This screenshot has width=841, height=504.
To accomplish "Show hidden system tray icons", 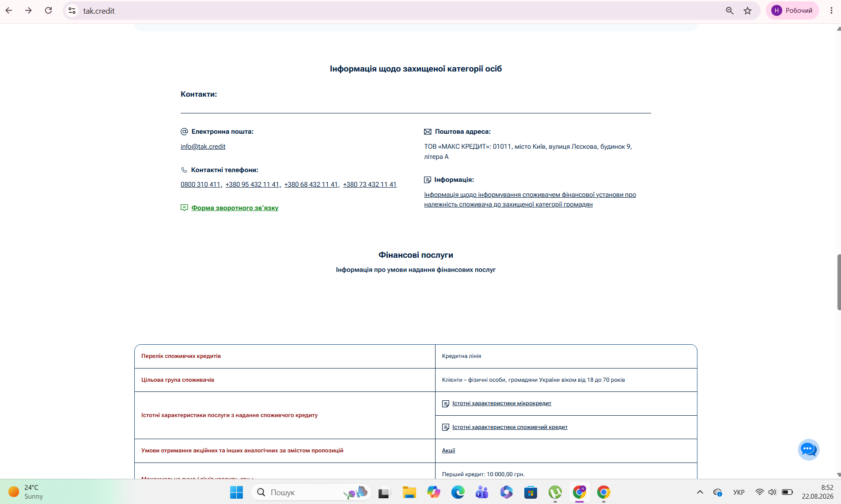I will 700,492.
